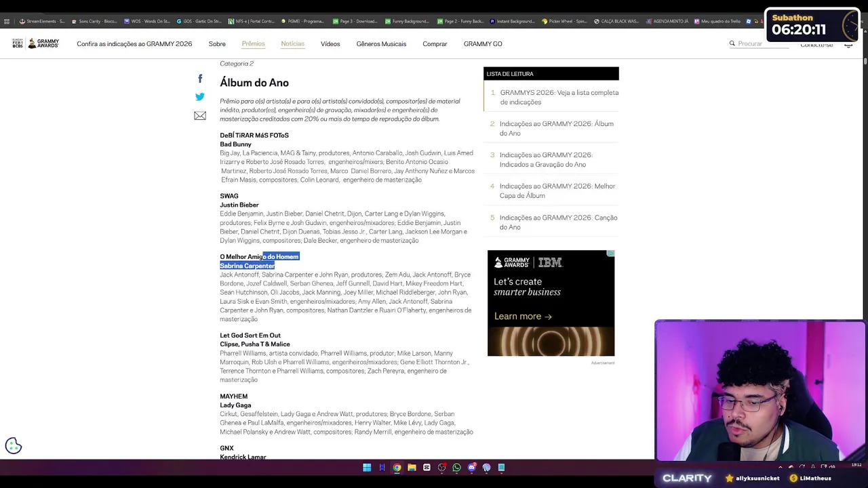868x488 pixels.
Task: Open Indicados a Gravação do Ano link
Action: pyautogui.click(x=546, y=159)
